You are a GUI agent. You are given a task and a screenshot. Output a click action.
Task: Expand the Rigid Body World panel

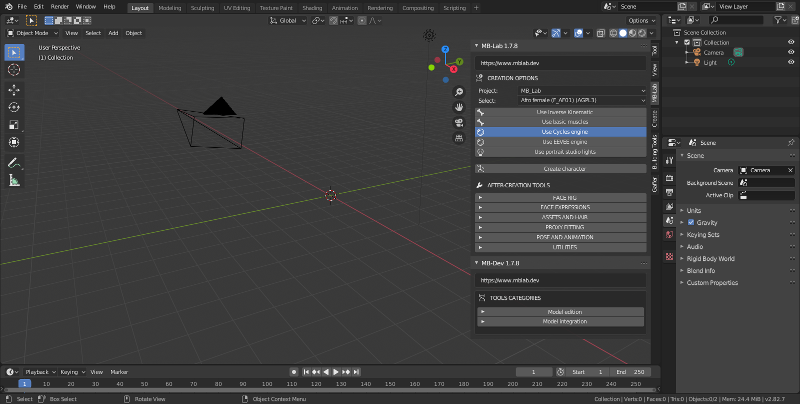coord(711,258)
